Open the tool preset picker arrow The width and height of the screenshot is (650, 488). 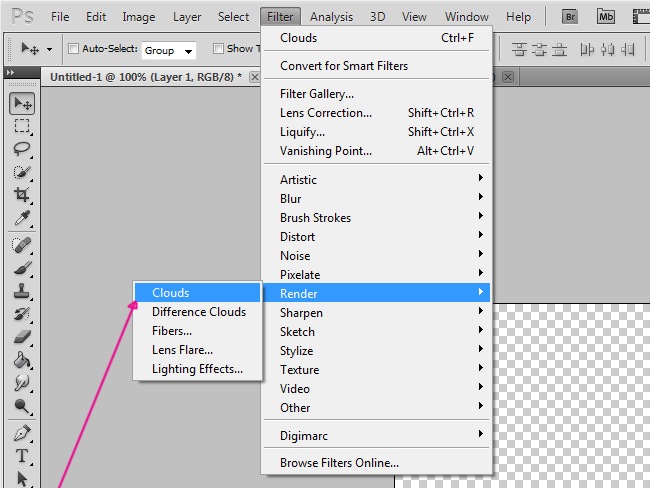49,49
